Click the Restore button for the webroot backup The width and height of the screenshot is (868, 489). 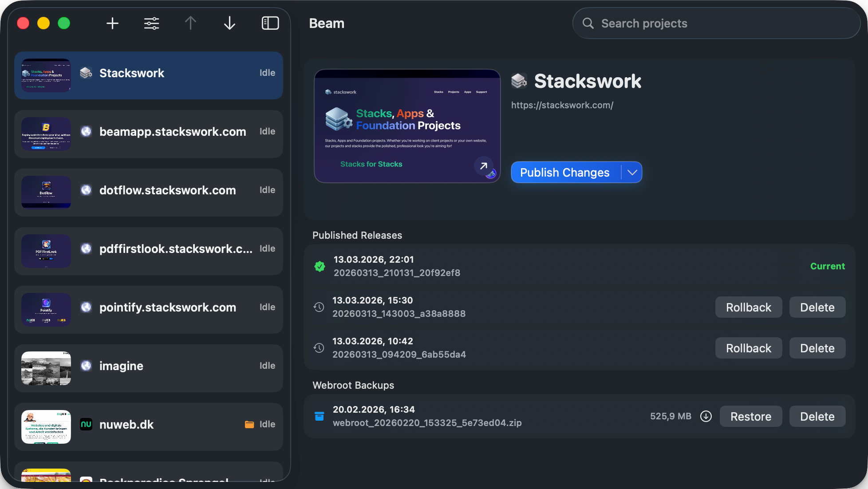pyautogui.click(x=750, y=416)
